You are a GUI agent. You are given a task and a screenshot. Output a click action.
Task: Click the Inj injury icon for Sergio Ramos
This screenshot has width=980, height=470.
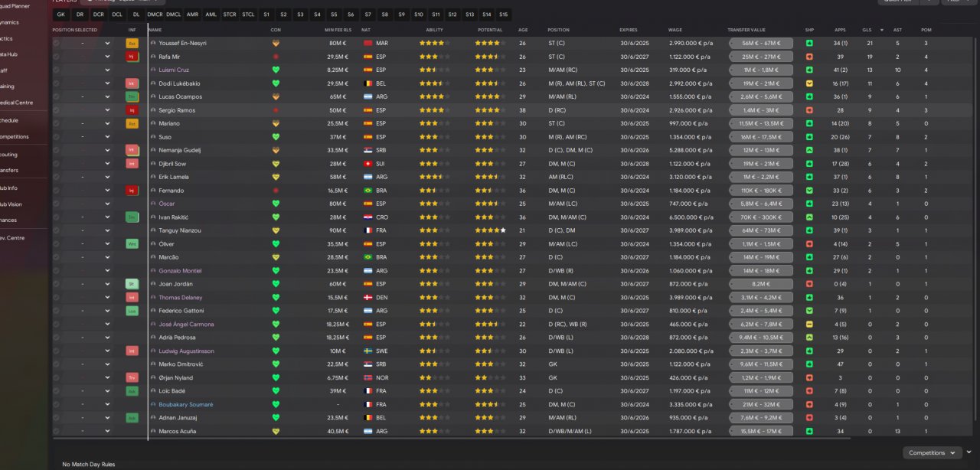click(x=132, y=110)
